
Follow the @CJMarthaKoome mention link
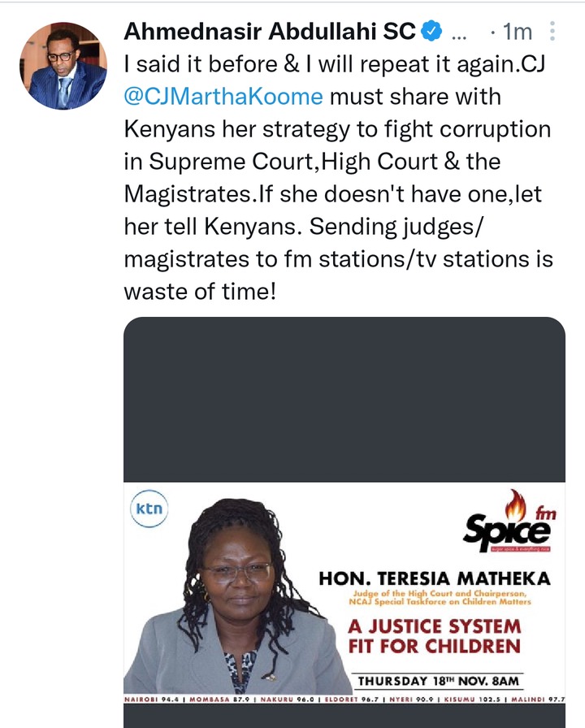pyautogui.click(x=223, y=97)
